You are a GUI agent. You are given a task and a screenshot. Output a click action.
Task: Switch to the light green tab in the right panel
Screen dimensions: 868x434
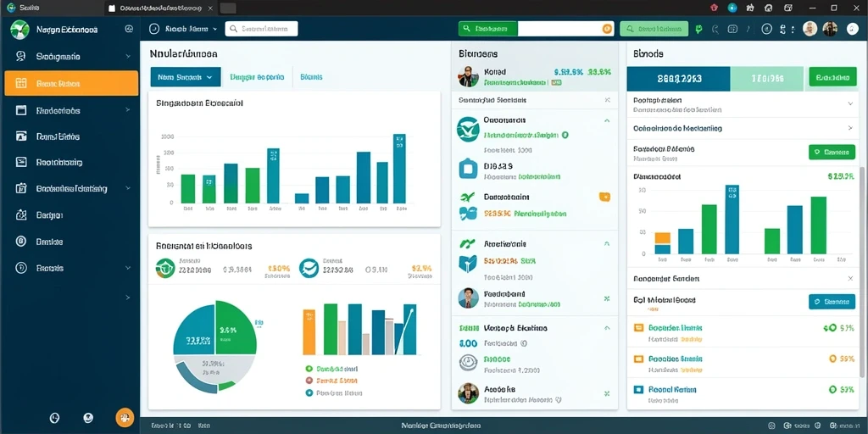[x=766, y=79]
